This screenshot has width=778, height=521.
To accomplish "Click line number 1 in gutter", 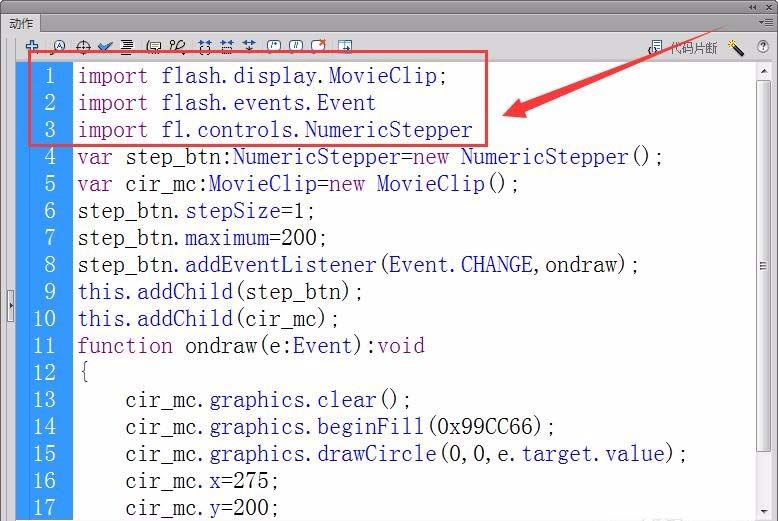I will pos(50,76).
